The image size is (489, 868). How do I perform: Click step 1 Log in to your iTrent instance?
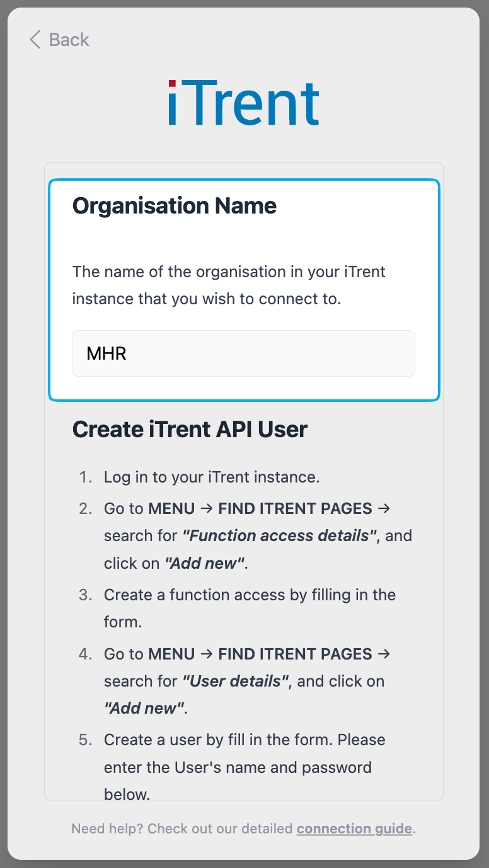click(x=212, y=477)
